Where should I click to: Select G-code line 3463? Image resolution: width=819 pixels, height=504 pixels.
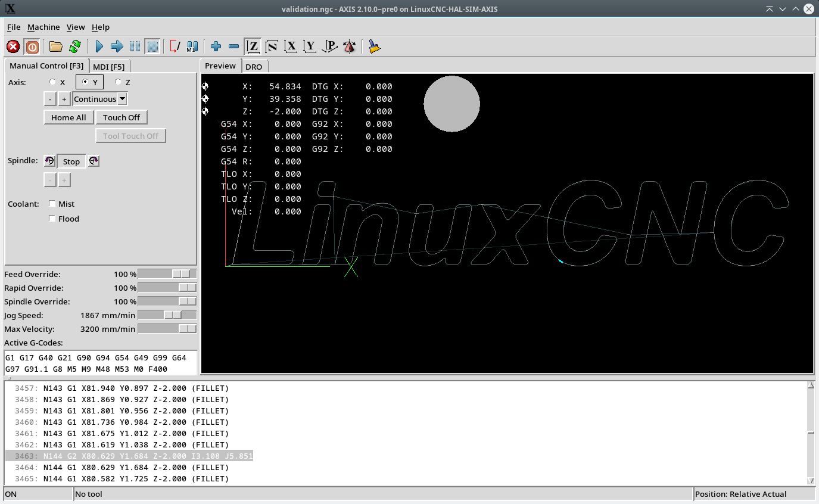point(129,456)
